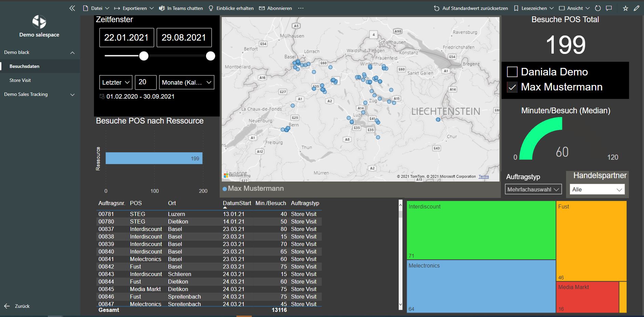Sort table by DatumStart sort arrow
Viewport: 644px width, 317px height.
(225, 207)
